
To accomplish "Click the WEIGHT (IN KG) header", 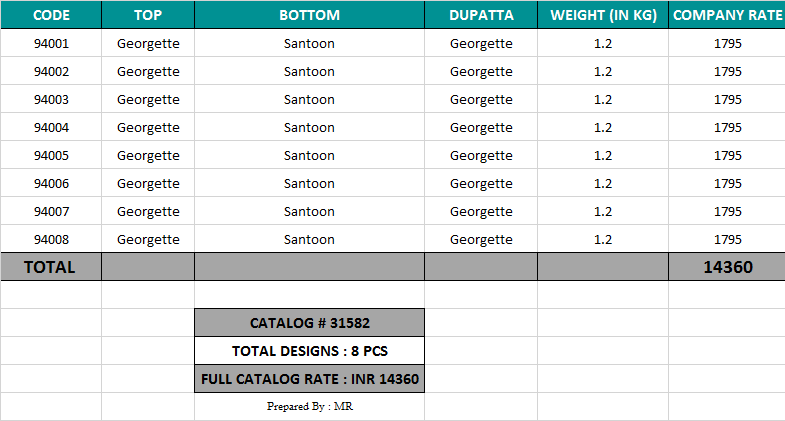I will point(603,15).
